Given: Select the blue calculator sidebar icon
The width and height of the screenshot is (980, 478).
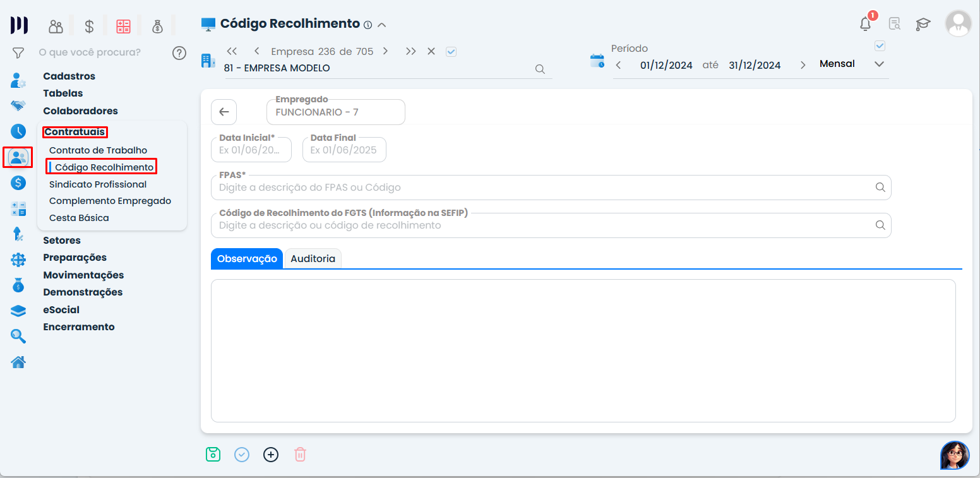Looking at the screenshot, I should [18, 209].
